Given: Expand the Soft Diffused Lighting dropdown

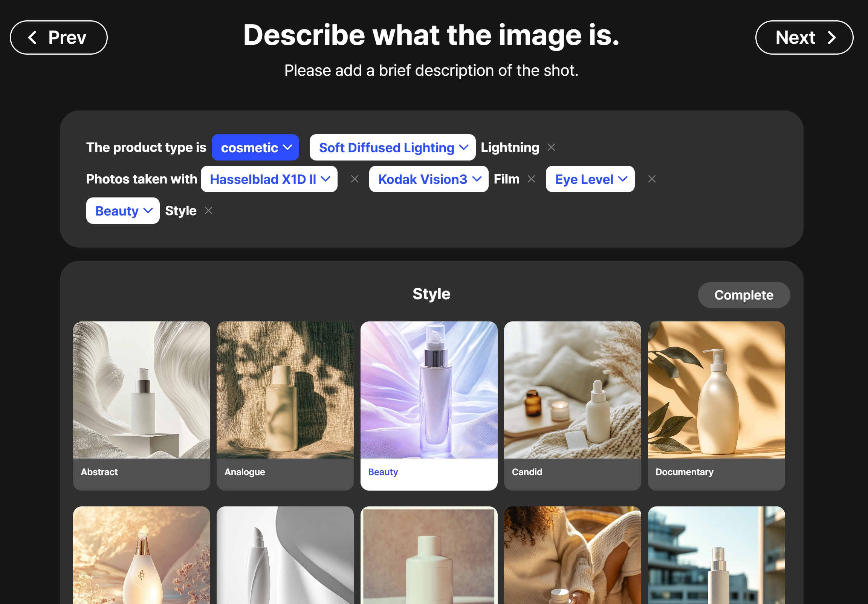Looking at the screenshot, I should click(x=392, y=147).
